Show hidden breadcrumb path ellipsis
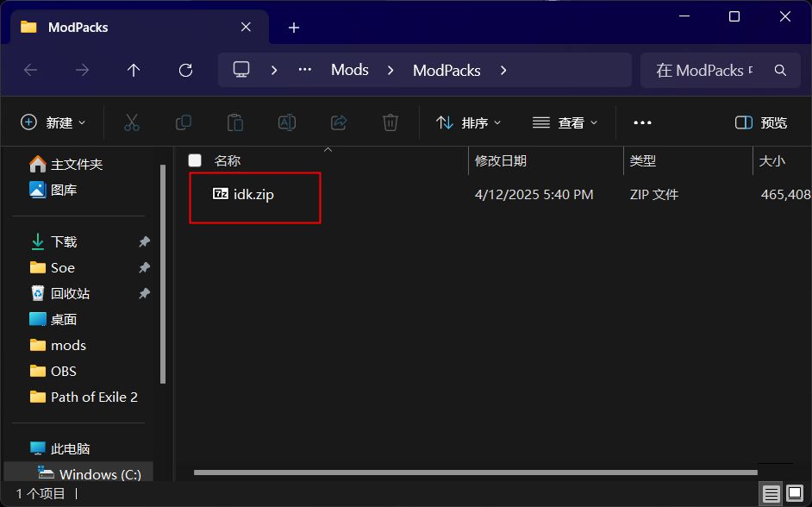 pyautogui.click(x=305, y=70)
